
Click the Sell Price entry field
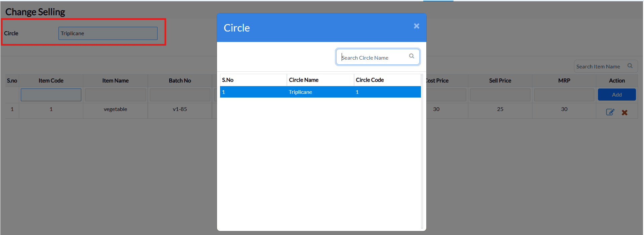pyautogui.click(x=500, y=95)
